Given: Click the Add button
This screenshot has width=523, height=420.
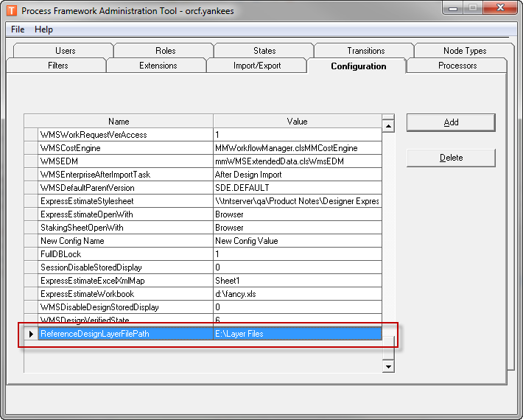Looking at the screenshot, I should pos(451,122).
